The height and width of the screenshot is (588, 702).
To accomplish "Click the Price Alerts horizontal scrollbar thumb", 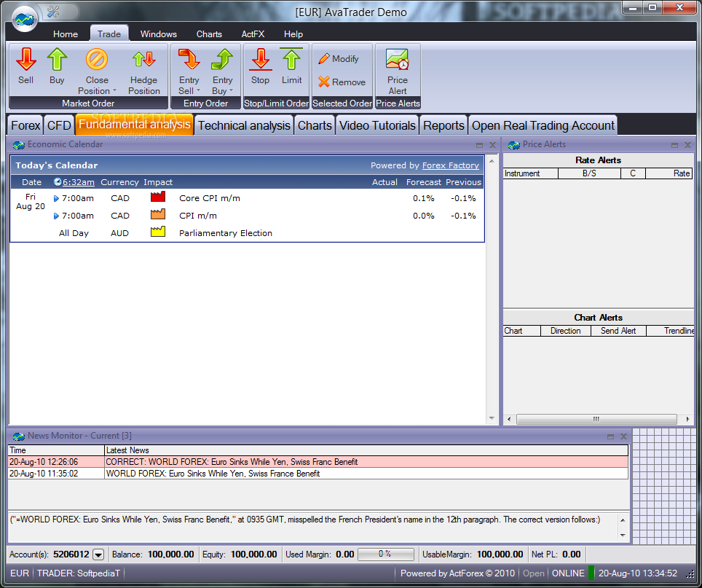I will tap(596, 419).
